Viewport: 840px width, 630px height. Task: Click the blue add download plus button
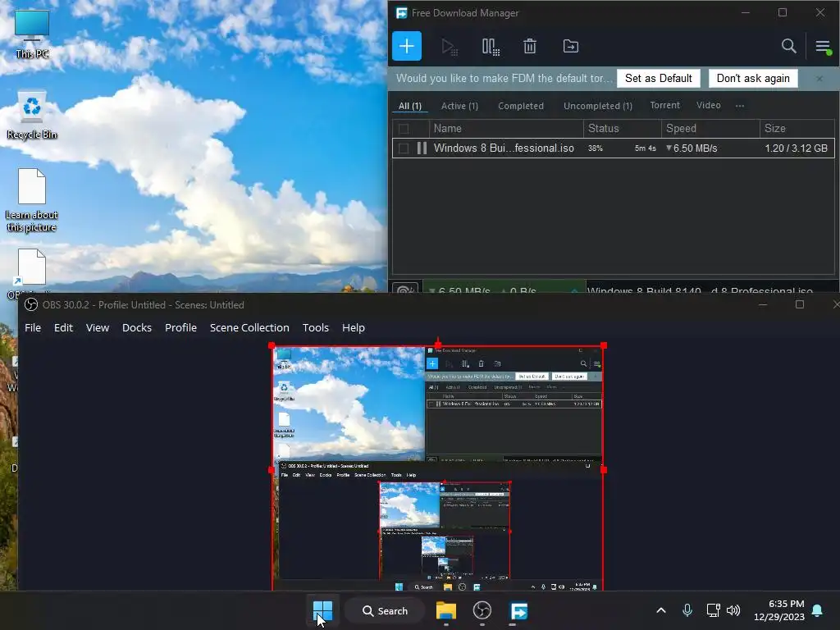(407, 46)
